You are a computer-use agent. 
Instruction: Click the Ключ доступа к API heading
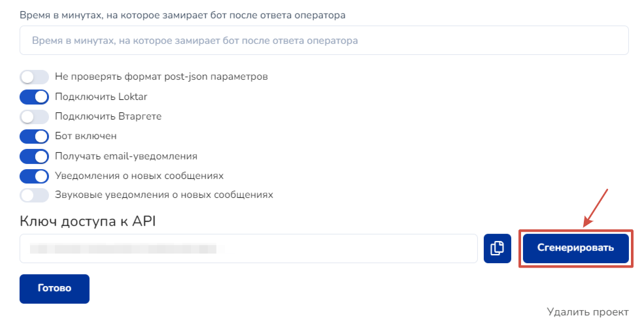pos(88,221)
